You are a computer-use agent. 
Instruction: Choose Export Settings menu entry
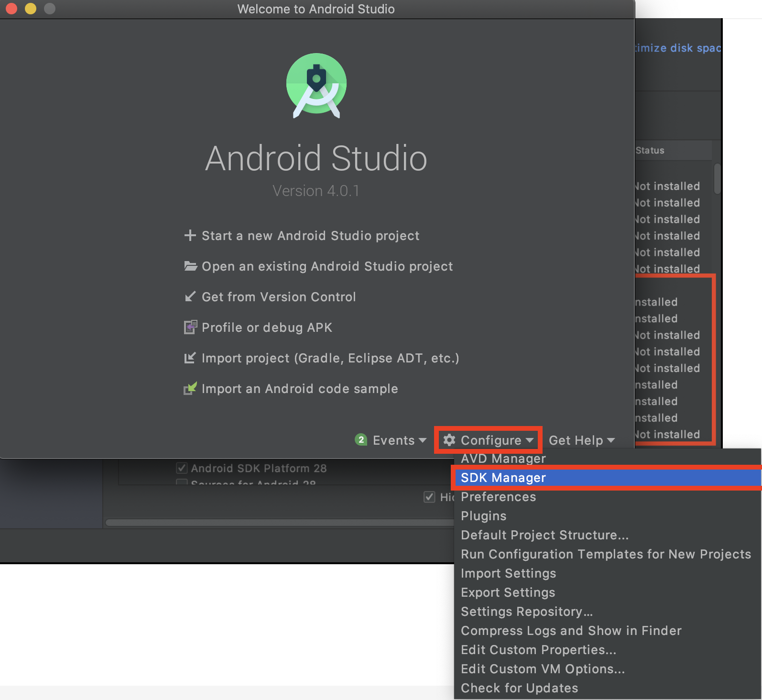[x=607, y=592]
